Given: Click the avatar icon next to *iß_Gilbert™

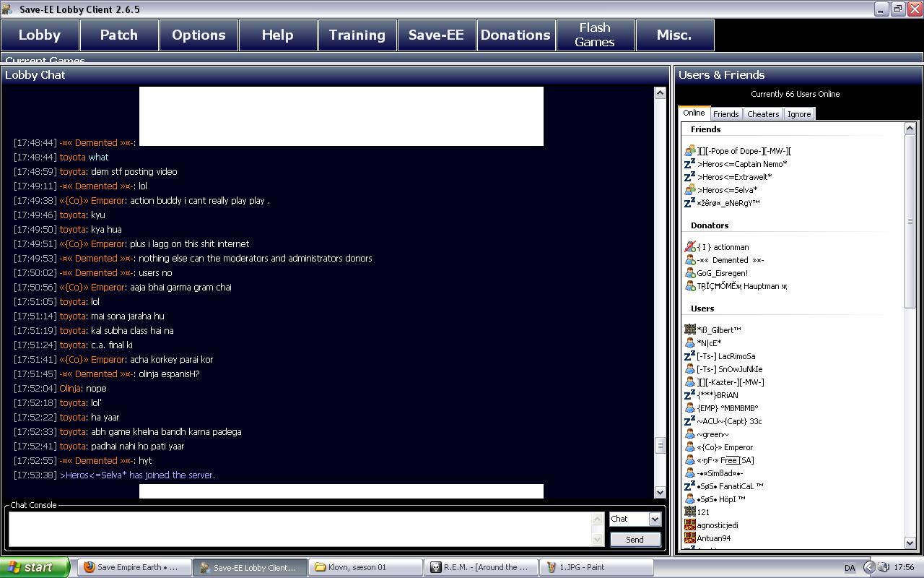Looking at the screenshot, I should [689, 330].
